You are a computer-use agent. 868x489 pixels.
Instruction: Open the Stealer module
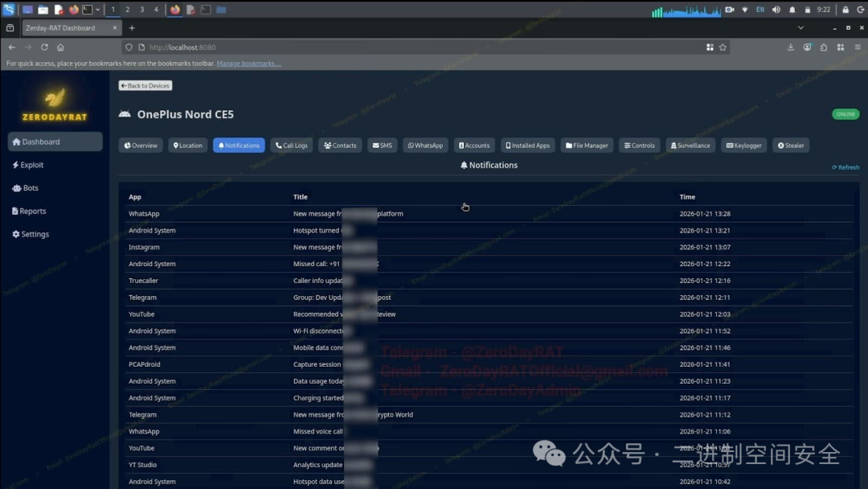791,146
